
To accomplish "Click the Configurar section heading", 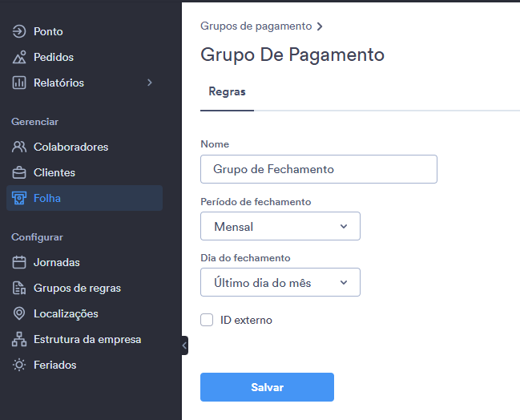I will (x=37, y=237).
